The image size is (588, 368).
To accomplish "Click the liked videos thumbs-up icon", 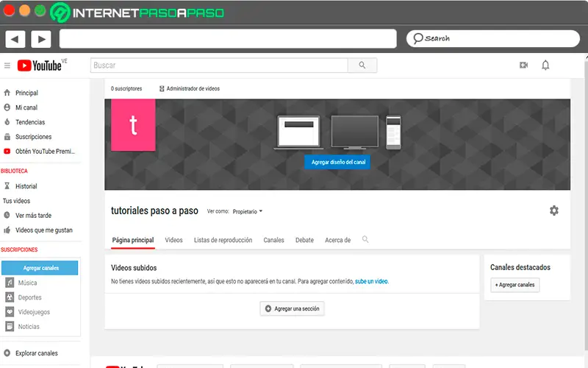I will point(7,230).
